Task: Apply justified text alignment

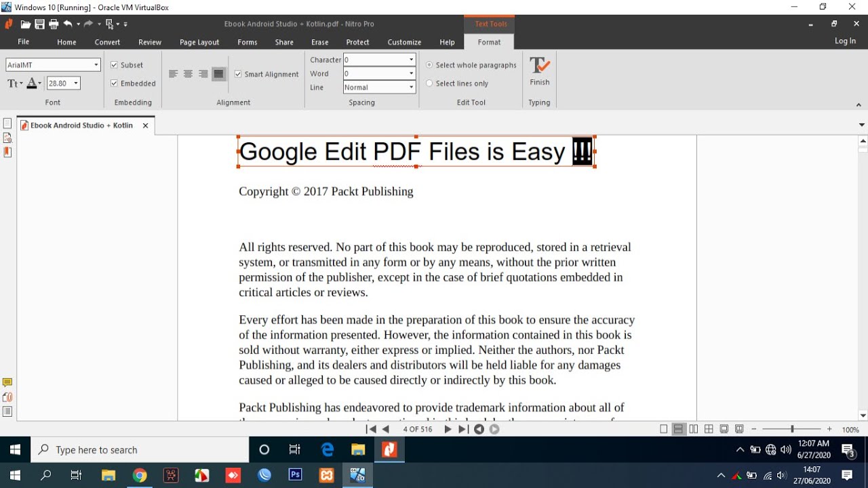Action: coord(218,74)
